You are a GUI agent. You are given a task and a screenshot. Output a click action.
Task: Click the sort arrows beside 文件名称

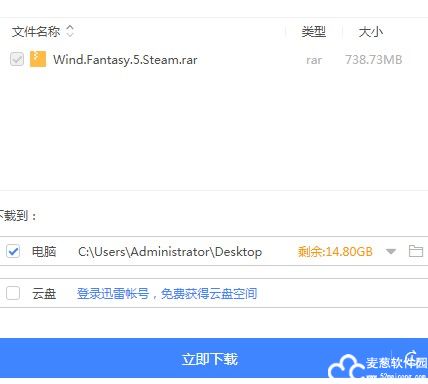point(70,31)
